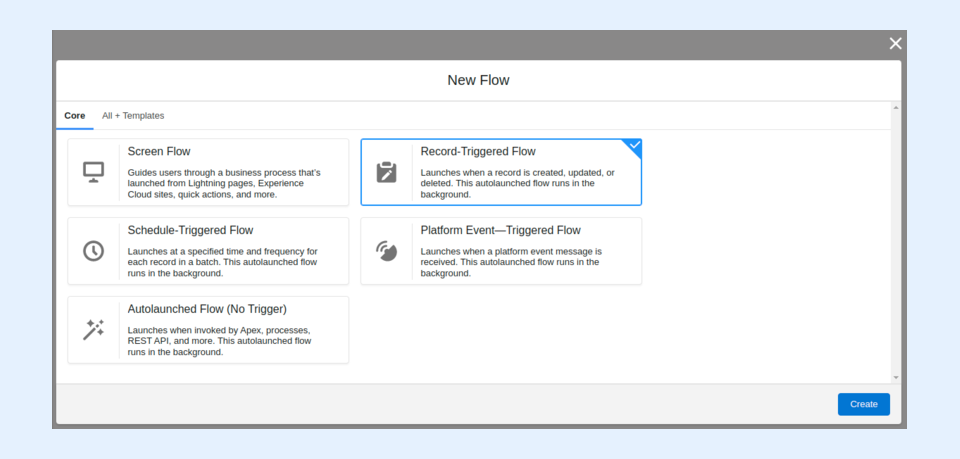Click the Autolaunched Flow description text
The image size is (960, 459).
(220, 340)
